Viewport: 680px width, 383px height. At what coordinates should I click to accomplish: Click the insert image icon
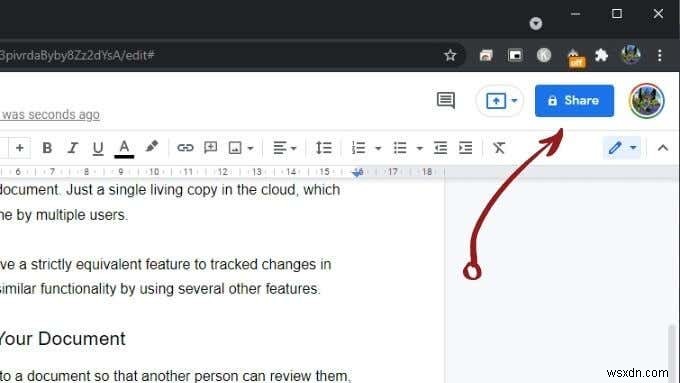point(235,148)
